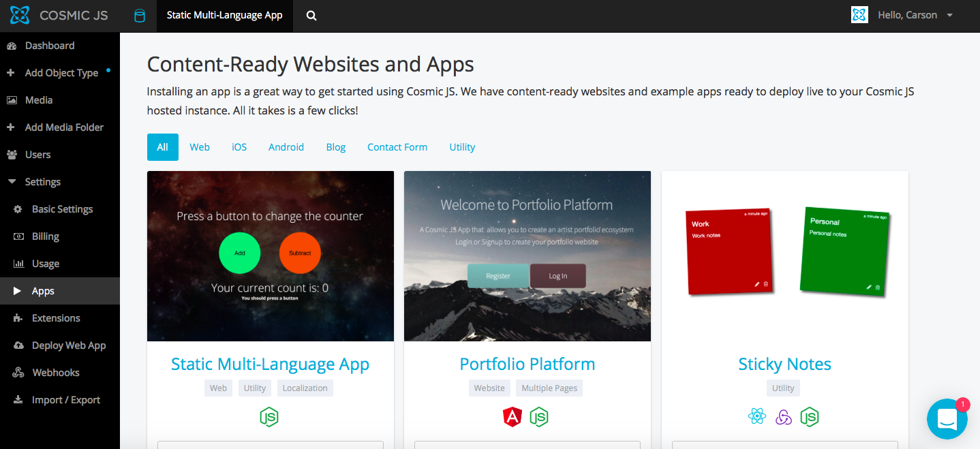Click the user avatar next to Hello, Carson
Image resolution: width=980 pixels, height=449 pixels.
pos(859,15)
